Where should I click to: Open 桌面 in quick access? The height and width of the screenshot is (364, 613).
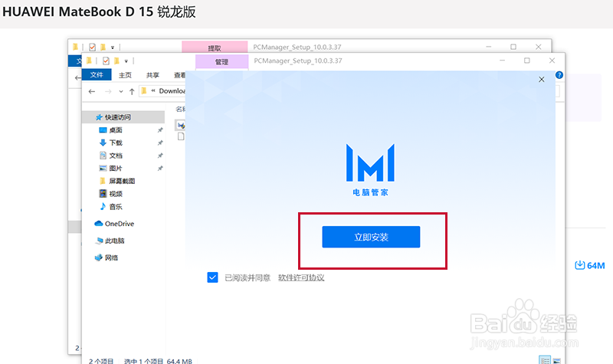116,130
